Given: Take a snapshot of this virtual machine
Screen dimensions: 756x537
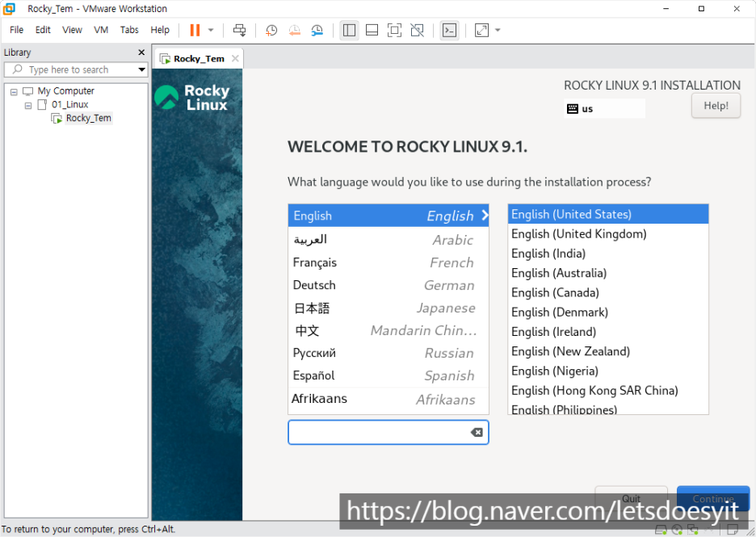Looking at the screenshot, I should (271, 31).
